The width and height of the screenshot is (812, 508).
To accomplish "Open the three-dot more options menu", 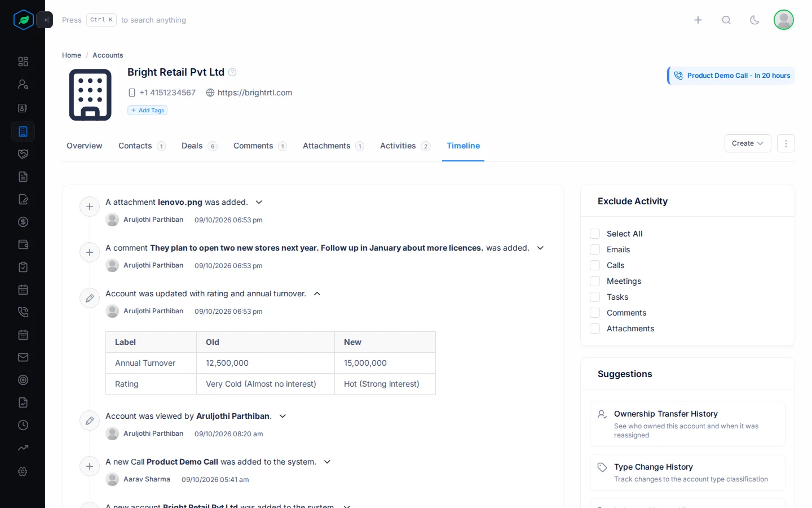I will click(786, 143).
